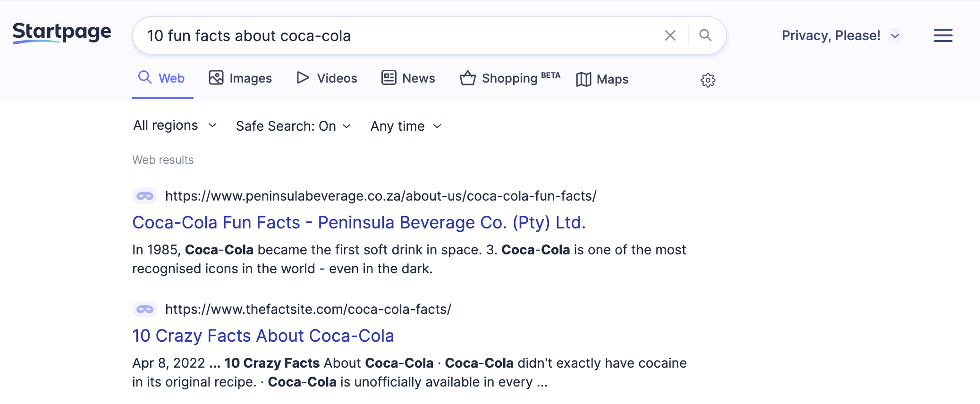Expand the Safe Search: On dropdown
The image size is (980, 404).
pos(294,126)
